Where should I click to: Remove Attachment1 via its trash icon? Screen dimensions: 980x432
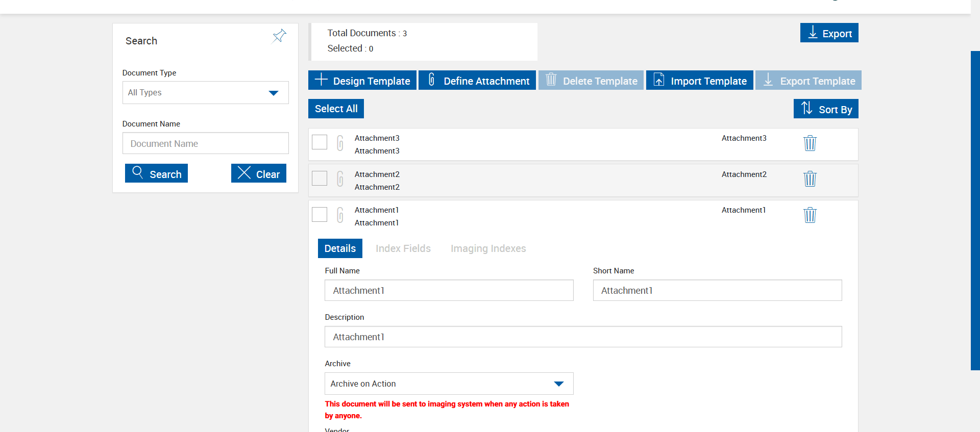point(810,215)
